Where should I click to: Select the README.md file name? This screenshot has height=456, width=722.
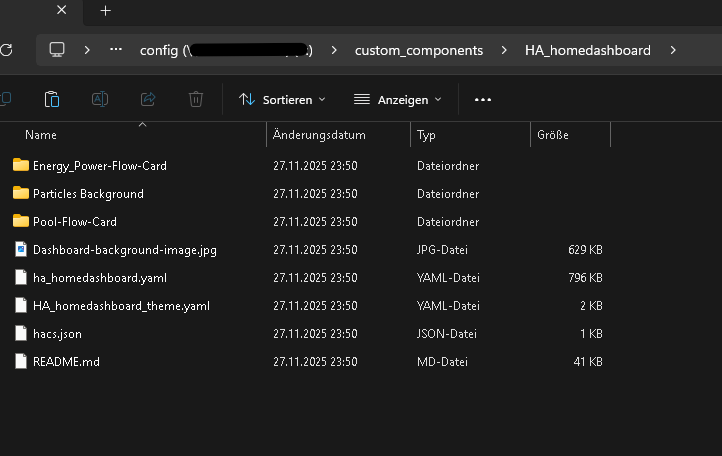click(x=66, y=362)
